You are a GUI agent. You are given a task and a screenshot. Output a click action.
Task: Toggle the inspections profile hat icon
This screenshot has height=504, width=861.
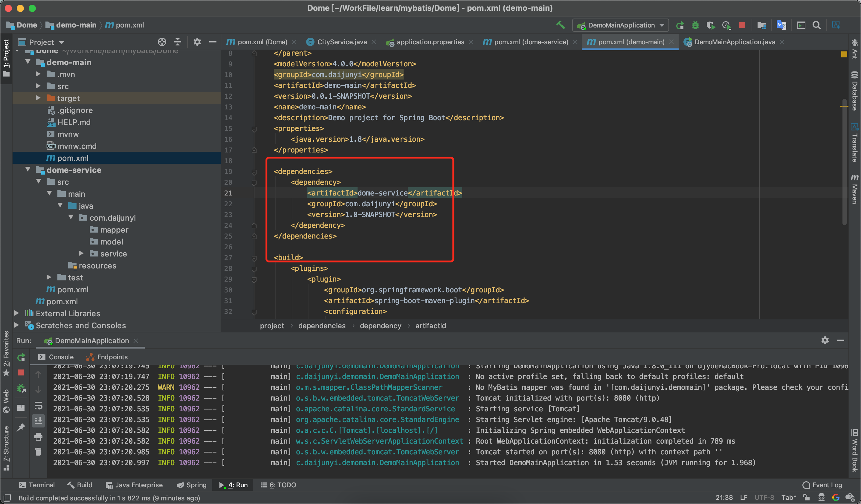point(821,497)
